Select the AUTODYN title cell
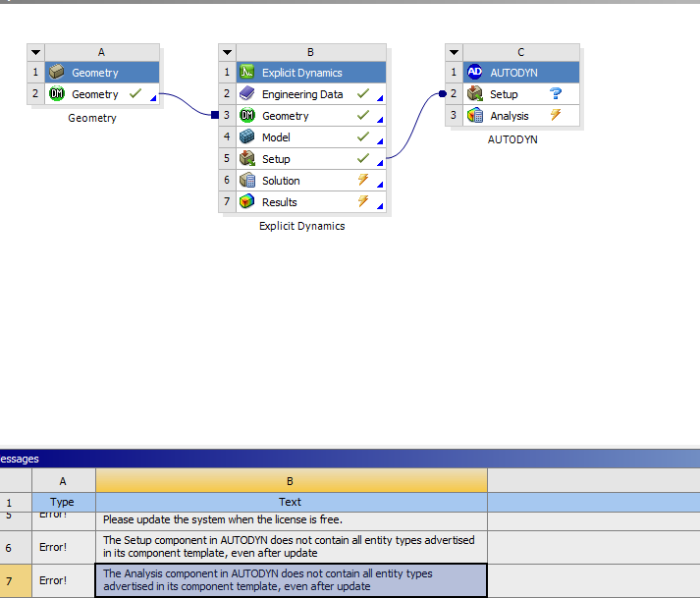Image resolution: width=700 pixels, height=598 pixels. pos(521,73)
